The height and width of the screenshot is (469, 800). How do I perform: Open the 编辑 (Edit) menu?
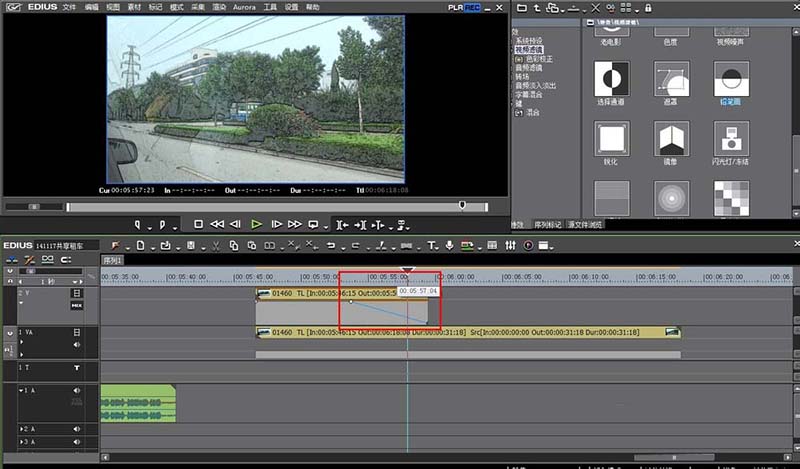pyautogui.click(x=91, y=7)
